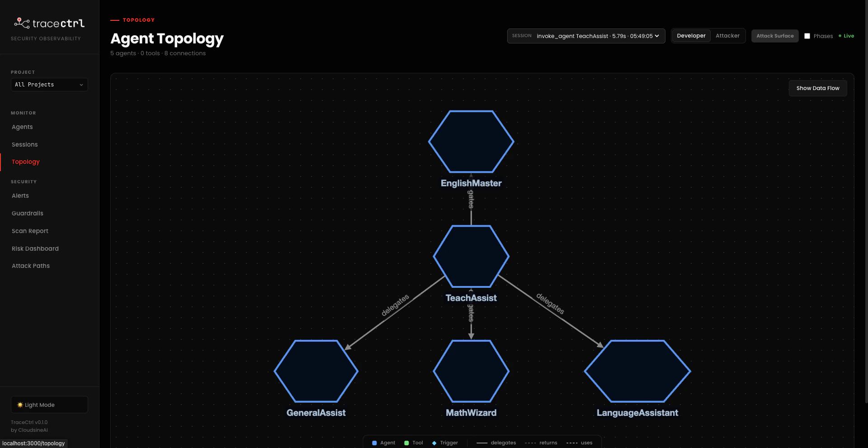This screenshot has height=448, width=868.
Task: Open the Attack Paths page
Action: click(x=31, y=266)
